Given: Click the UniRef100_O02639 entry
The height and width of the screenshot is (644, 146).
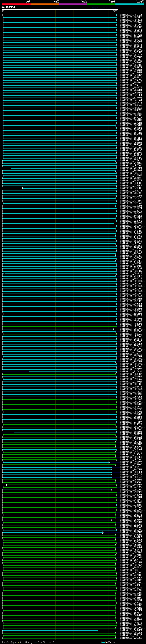Looking at the screenshot, I should point(131,409).
